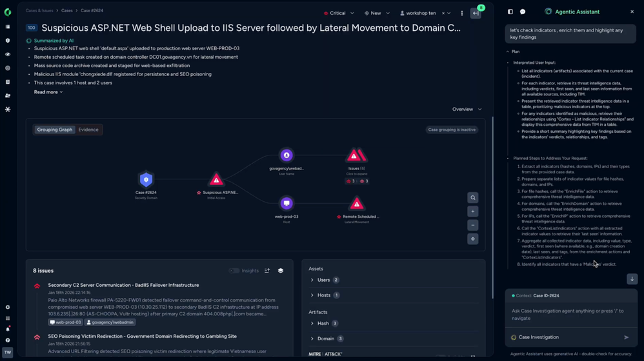Zoom in the grouping graph with plus

click(x=473, y=211)
